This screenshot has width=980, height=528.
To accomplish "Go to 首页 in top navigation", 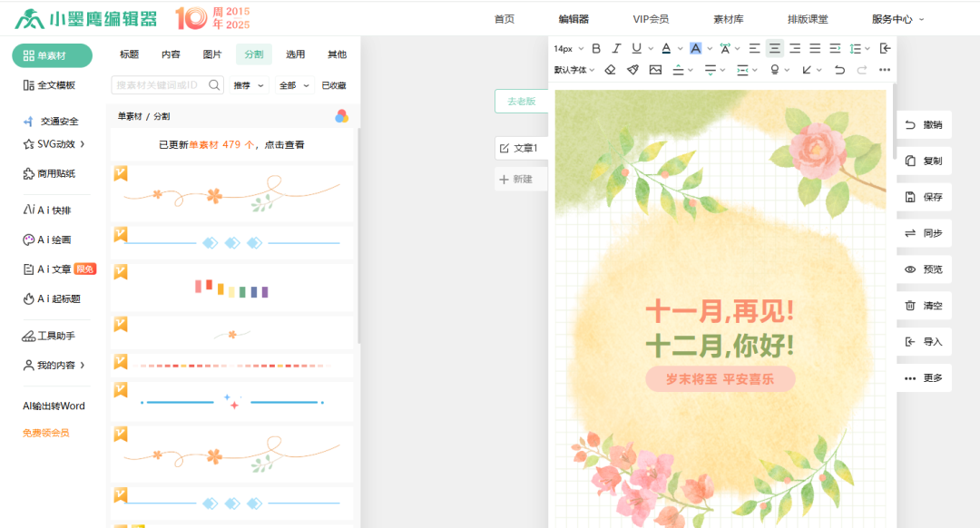I will [505, 19].
